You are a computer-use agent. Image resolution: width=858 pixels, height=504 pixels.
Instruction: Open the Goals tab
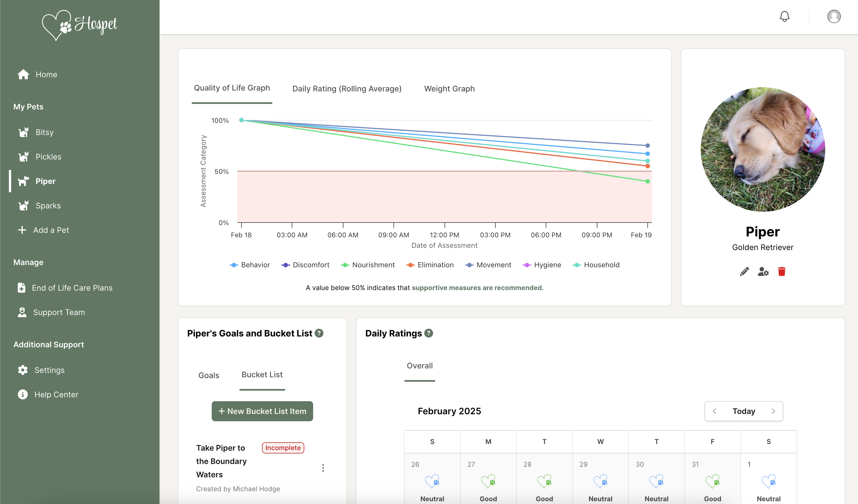[x=209, y=375]
